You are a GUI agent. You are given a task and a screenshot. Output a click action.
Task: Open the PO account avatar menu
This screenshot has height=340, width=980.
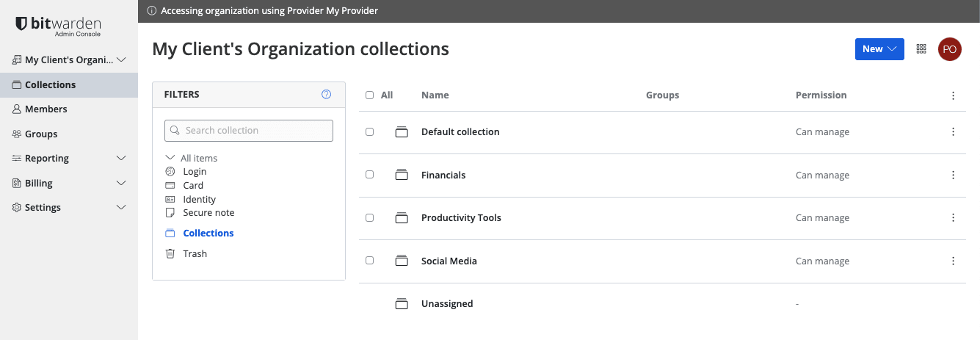pyautogui.click(x=950, y=49)
